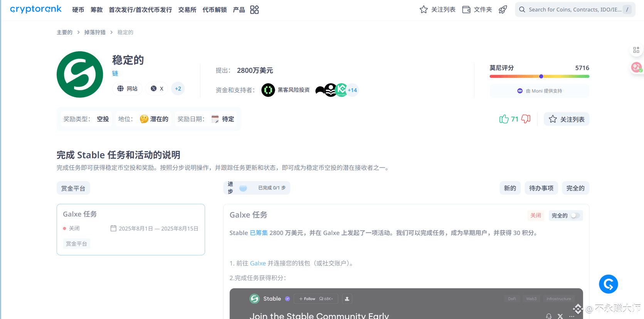
Task: Select the 新的 filter tab
Action: (x=510, y=188)
